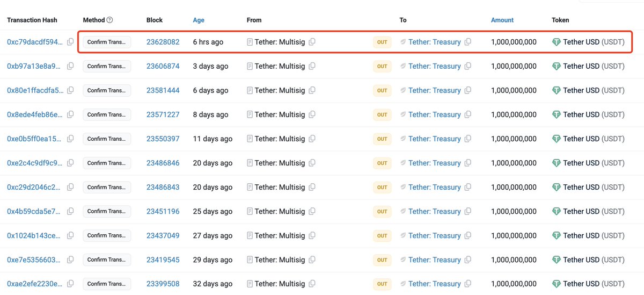Copy Tether: Multisig address in block 23628082 row
Screen dimensions: 644x295
[312, 42]
